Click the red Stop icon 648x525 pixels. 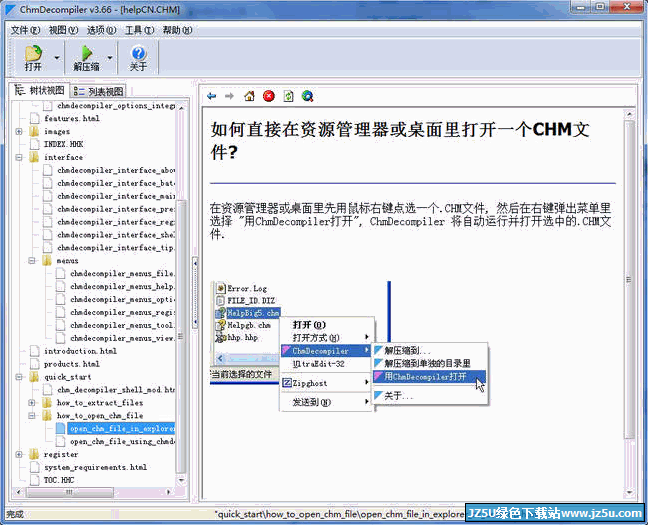point(269,96)
